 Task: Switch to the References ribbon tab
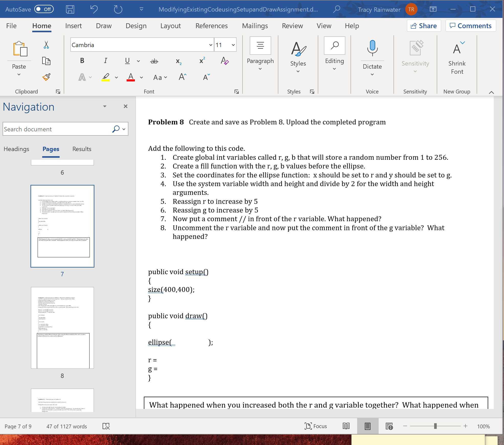pos(211,26)
